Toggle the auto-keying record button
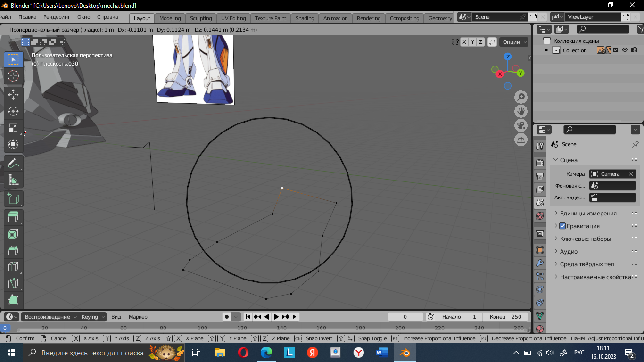This screenshot has height=362, width=644. coord(227,317)
